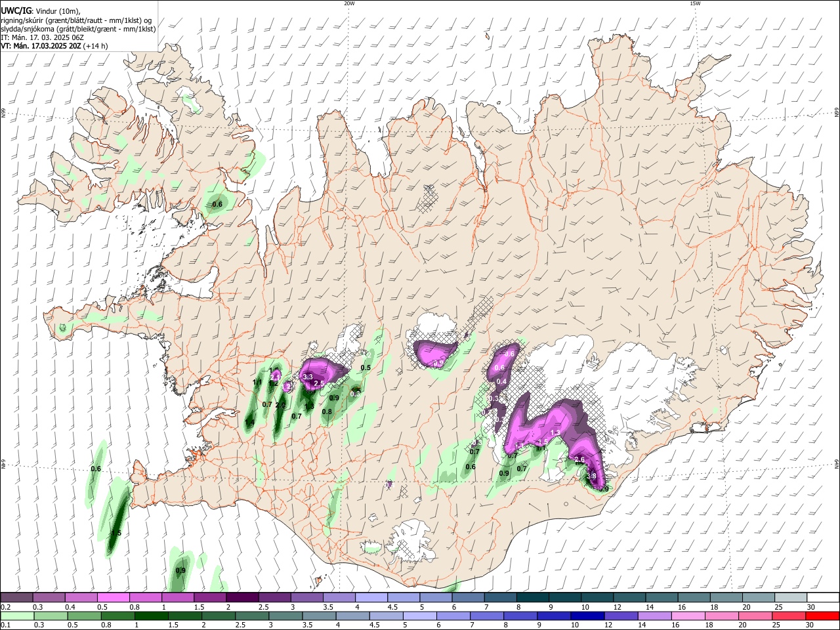Click the rose-red 25 swatch in lower legend
The height and width of the screenshot is (630, 840).
point(788,616)
